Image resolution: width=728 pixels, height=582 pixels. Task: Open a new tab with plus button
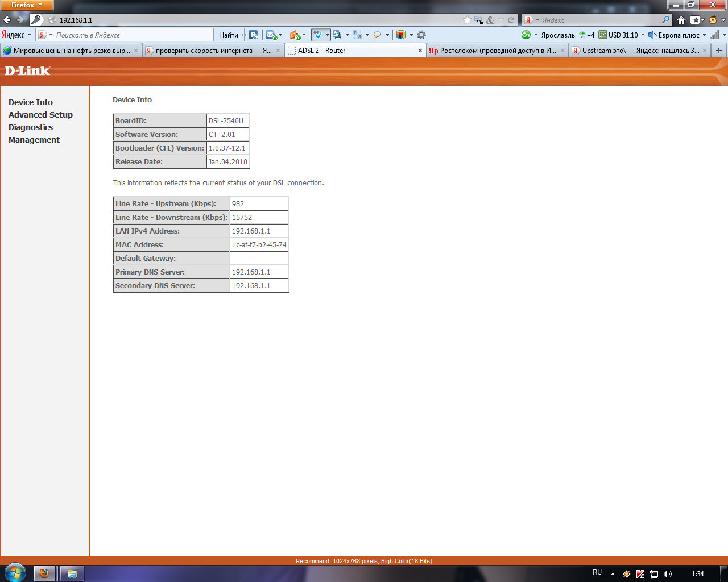719,51
